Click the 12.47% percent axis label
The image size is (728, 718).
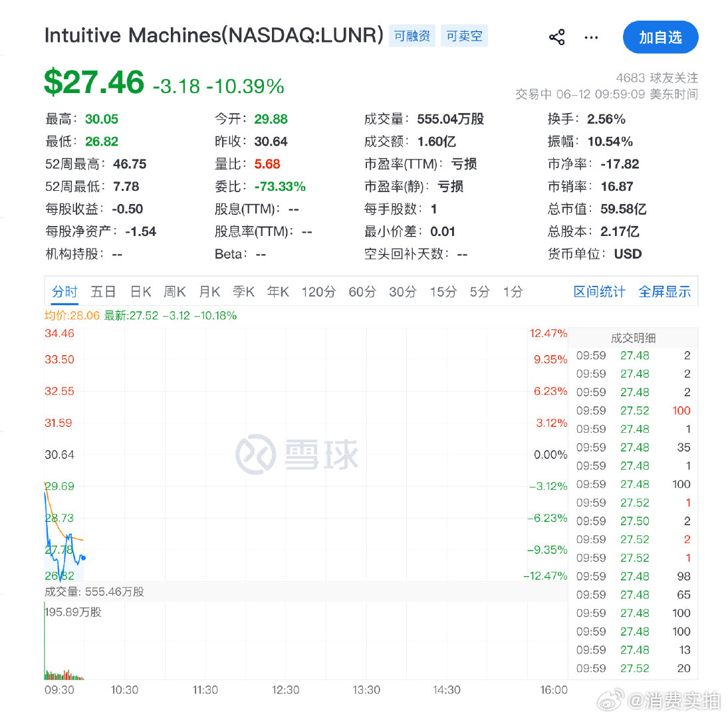(548, 333)
